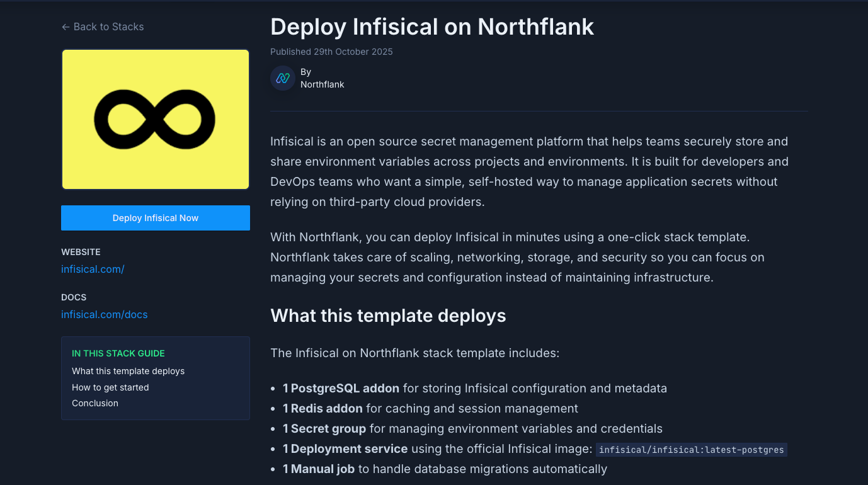
Task: Click the Northflank author name
Action: tap(322, 84)
